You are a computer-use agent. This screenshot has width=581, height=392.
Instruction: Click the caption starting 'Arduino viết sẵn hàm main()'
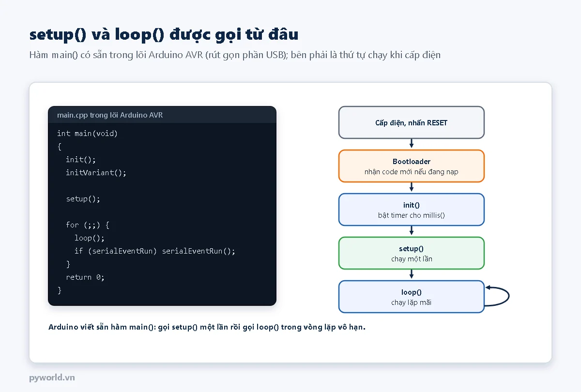207,327
